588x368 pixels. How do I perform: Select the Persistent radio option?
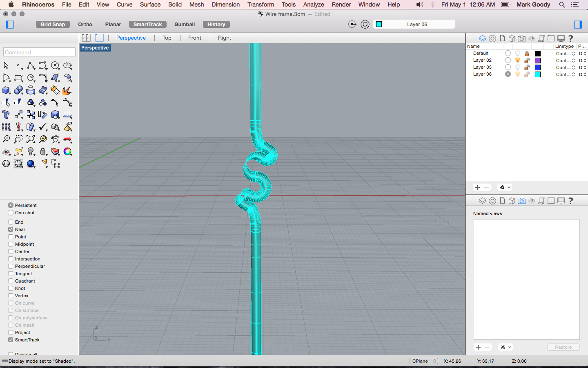pyautogui.click(x=11, y=205)
